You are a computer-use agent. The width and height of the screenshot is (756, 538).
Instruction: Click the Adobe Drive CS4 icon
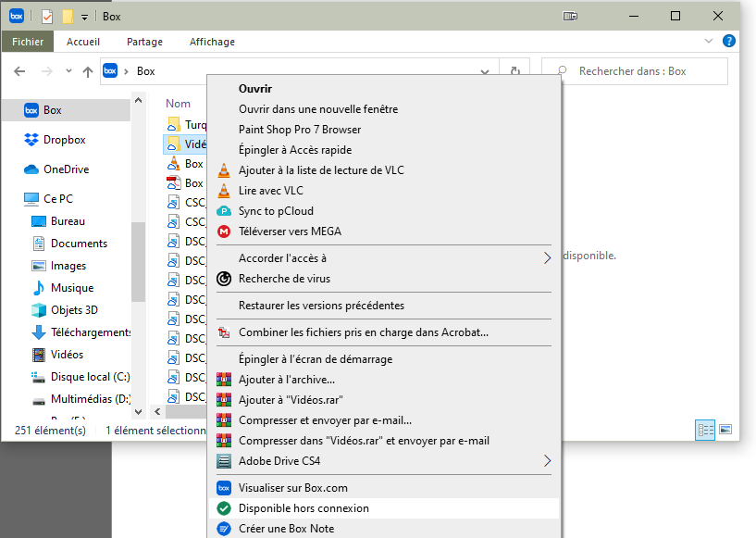click(224, 461)
